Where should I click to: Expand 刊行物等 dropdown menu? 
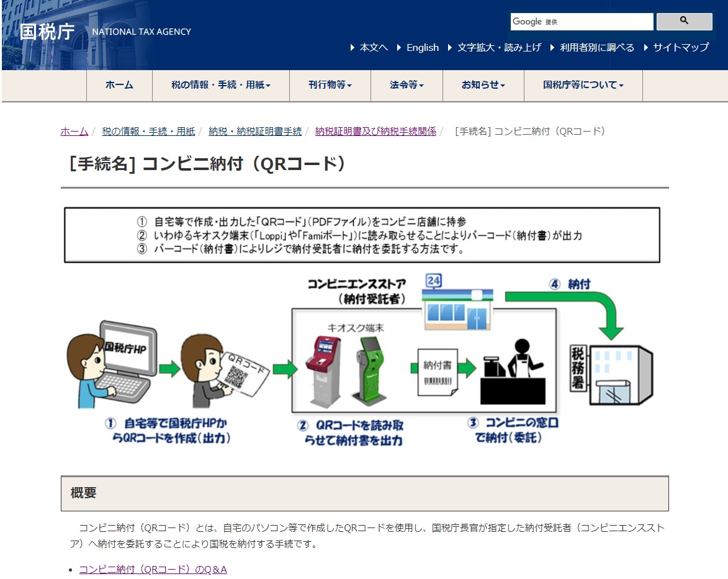tap(330, 86)
